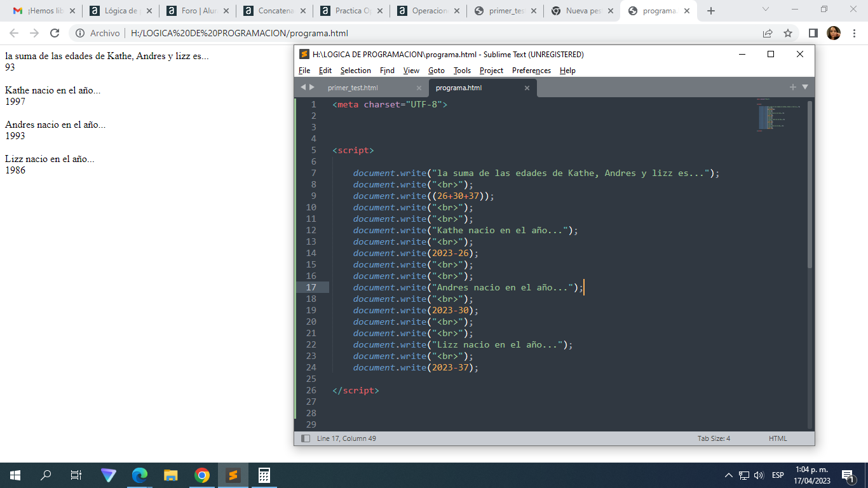The image size is (868, 488).
Task: Open the Selection menu
Action: [356, 71]
